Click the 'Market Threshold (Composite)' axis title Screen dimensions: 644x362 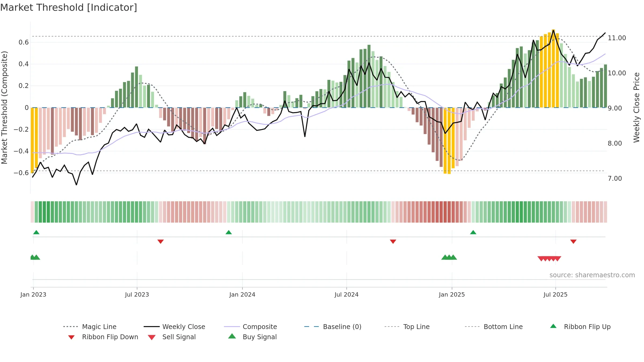coord(4,108)
